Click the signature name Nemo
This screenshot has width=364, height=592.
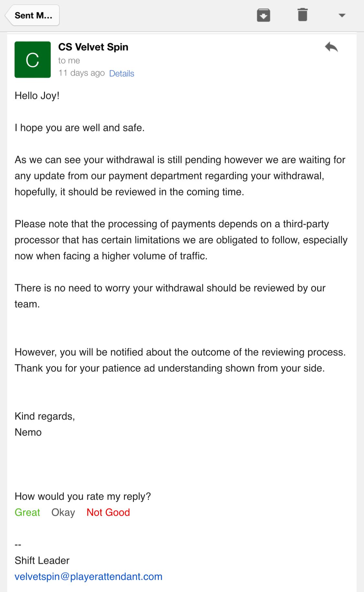point(28,432)
